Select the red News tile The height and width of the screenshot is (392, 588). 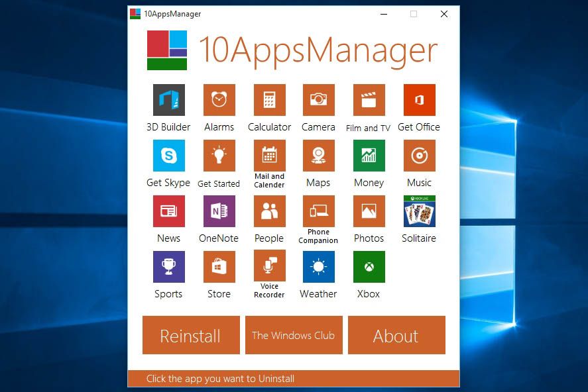coord(169,211)
